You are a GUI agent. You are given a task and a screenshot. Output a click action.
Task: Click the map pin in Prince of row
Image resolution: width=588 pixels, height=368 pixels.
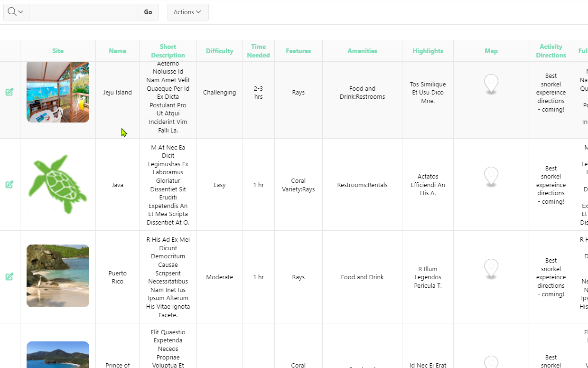[x=491, y=363]
